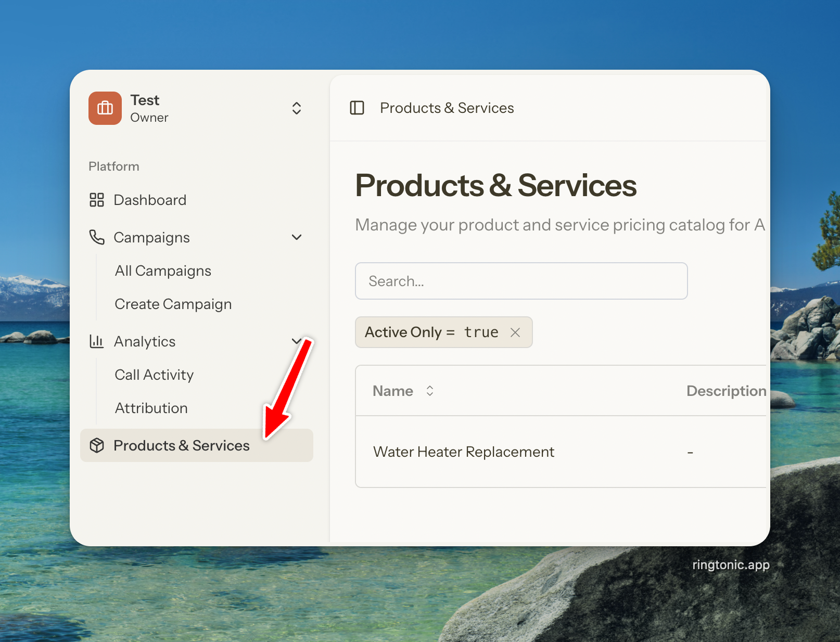Click the Search input field
840x642 pixels.
click(521, 281)
